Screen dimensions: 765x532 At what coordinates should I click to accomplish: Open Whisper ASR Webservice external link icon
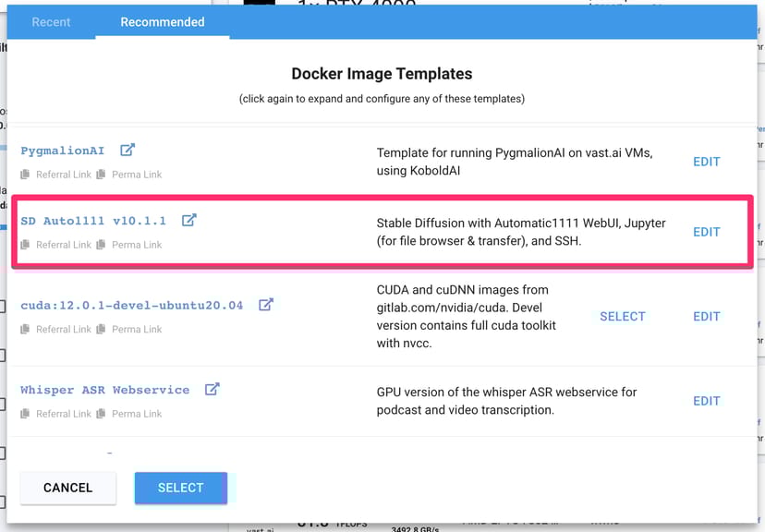coord(212,390)
